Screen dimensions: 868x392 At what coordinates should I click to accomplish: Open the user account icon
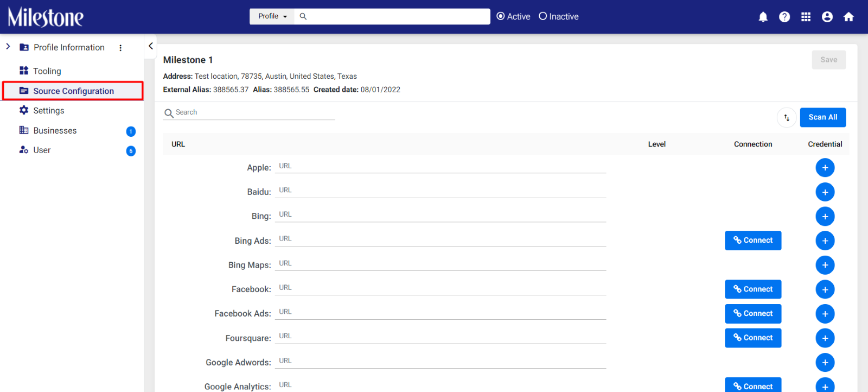tap(827, 17)
